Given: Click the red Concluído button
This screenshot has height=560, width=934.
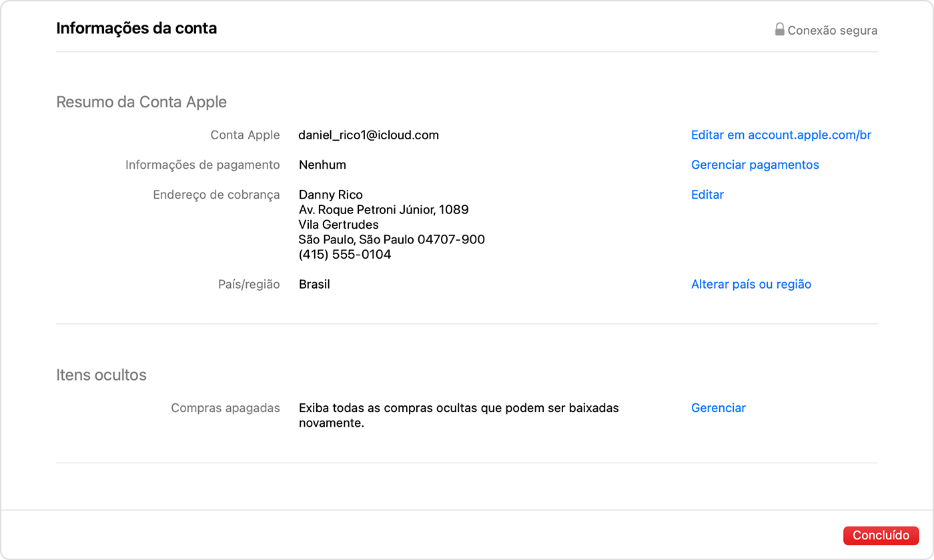Looking at the screenshot, I should point(881,535).
